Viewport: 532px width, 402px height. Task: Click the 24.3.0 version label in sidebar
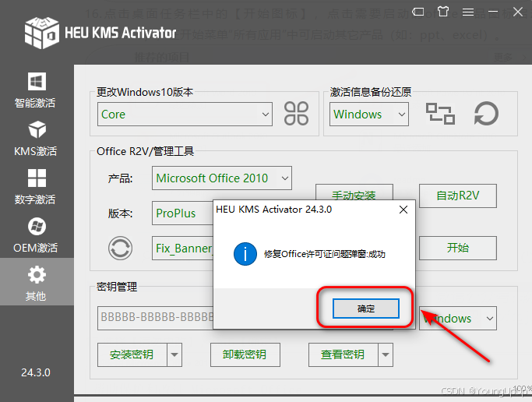tap(36, 372)
